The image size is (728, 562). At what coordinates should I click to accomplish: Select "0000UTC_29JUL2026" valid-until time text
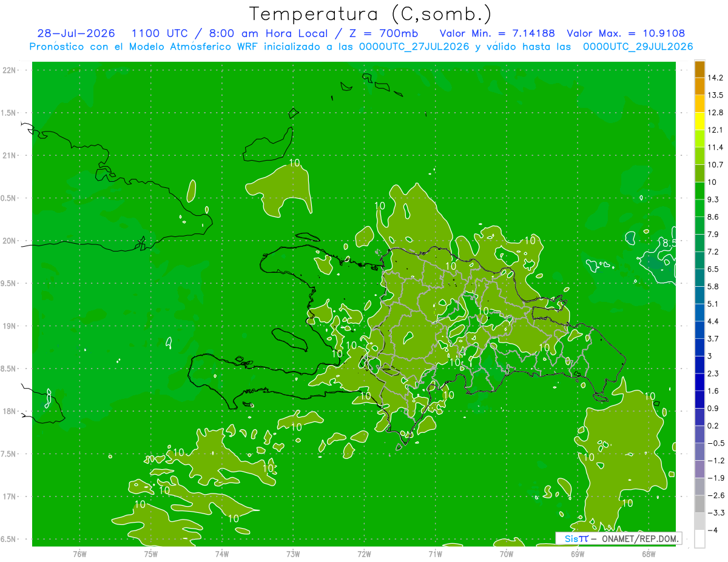[x=638, y=46]
